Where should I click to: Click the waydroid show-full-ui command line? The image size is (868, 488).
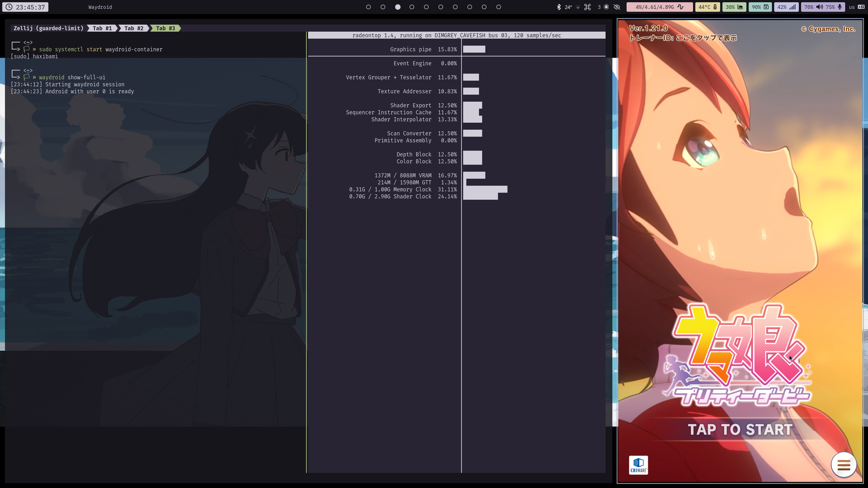pos(72,77)
